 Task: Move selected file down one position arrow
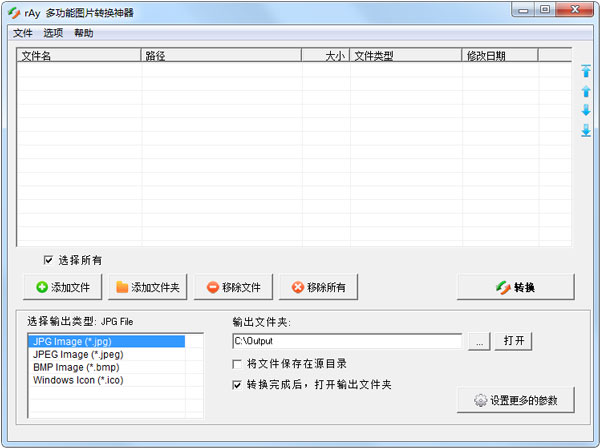[x=586, y=110]
